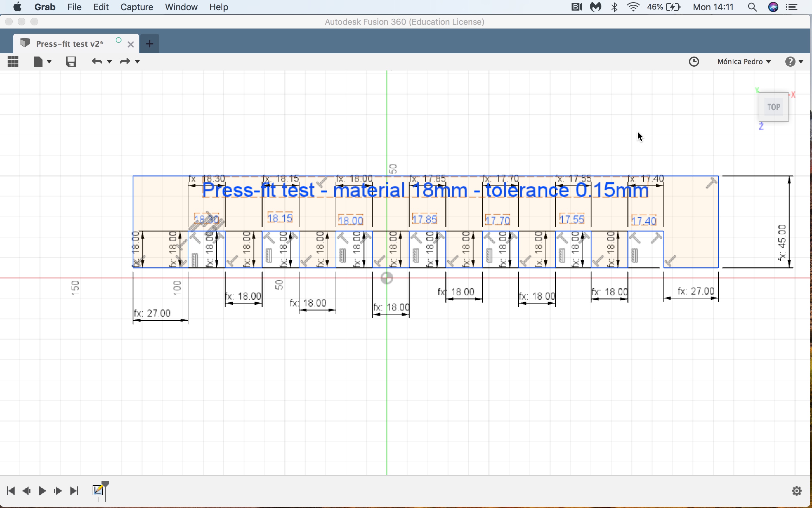Select the right fx: 27.00 dimension
The width and height of the screenshot is (812, 508).
(696, 291)
